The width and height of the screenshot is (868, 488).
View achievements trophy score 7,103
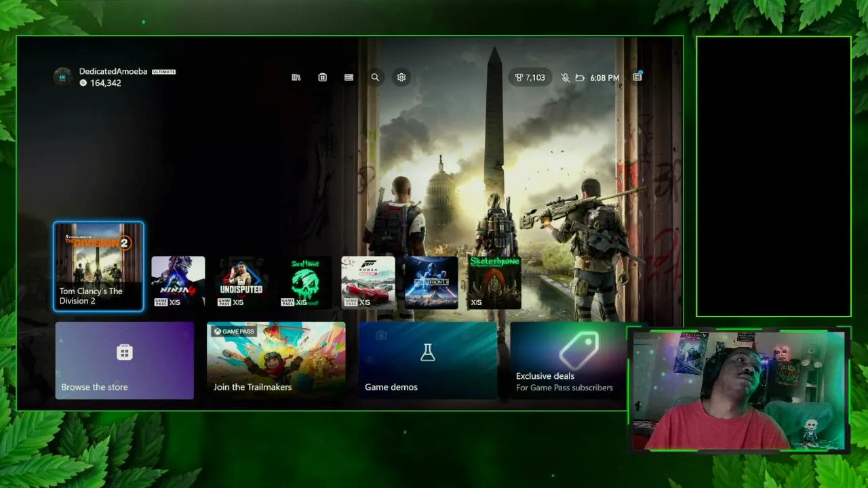pos(530,77)
